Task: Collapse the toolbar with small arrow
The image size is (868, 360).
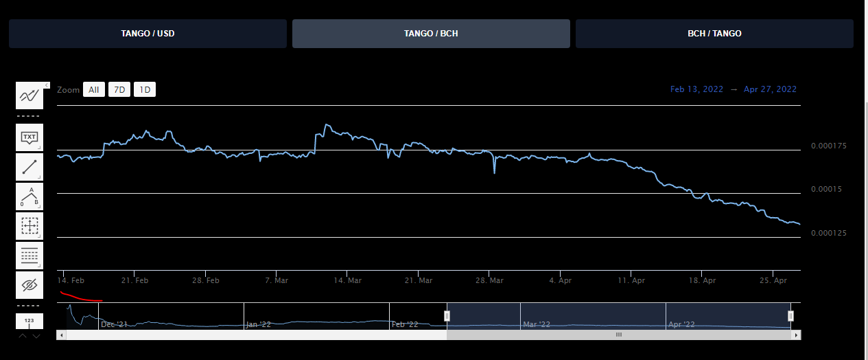Action: coord(47,85)
